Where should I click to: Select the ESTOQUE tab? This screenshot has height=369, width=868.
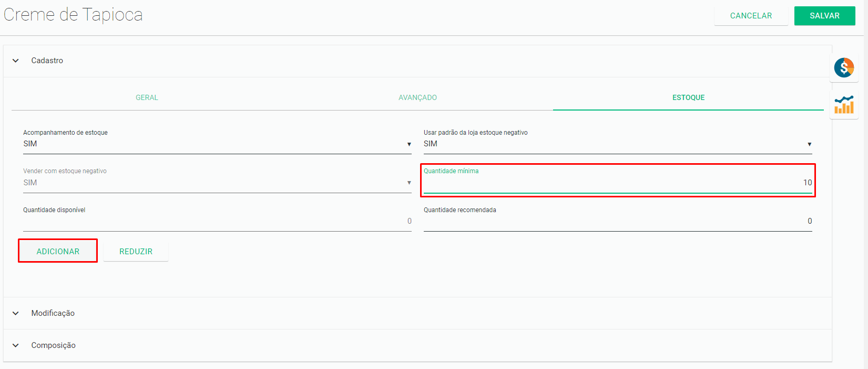tap(688, 97)
